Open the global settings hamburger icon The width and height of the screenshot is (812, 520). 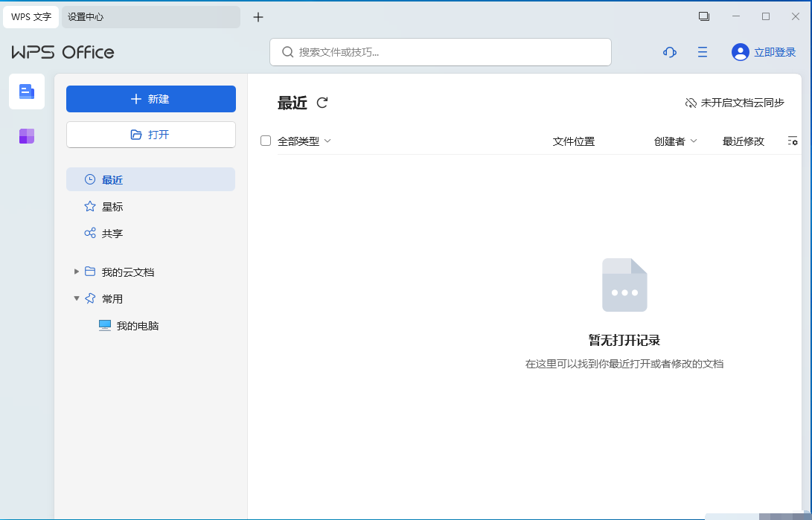(702, 52)
